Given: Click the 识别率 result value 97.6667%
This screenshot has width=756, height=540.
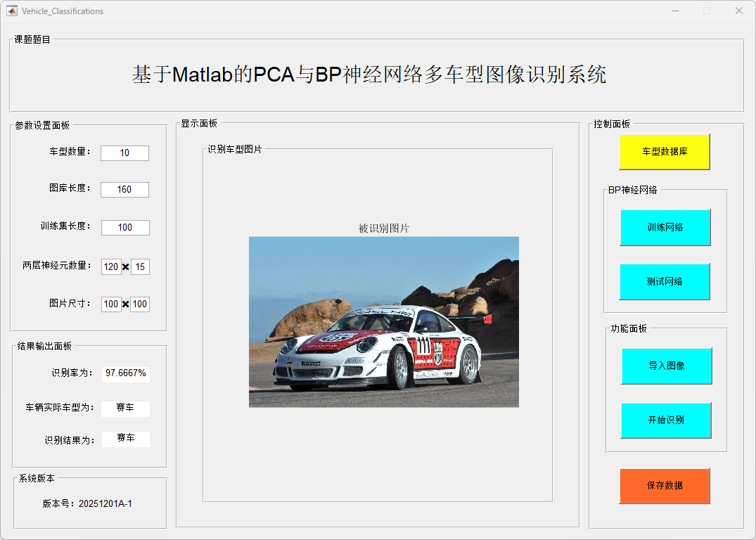Looking at the screenshot, I should point(126,373).
